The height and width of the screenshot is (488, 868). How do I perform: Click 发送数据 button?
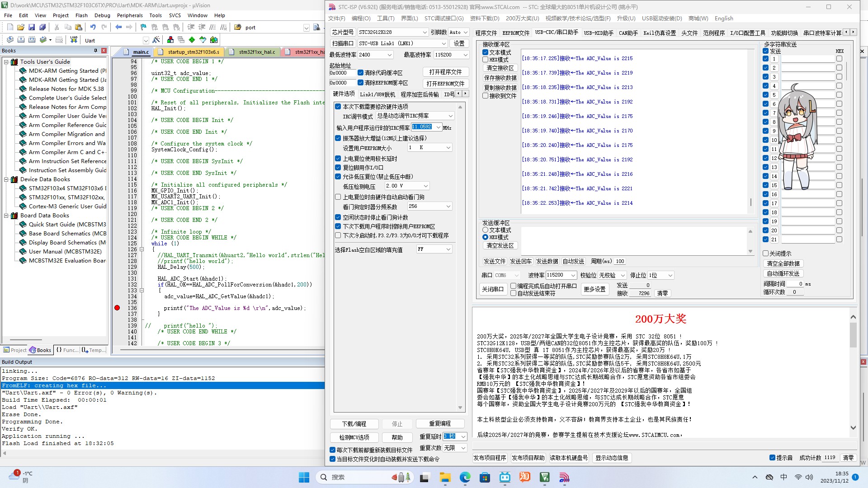click(547, 261)
